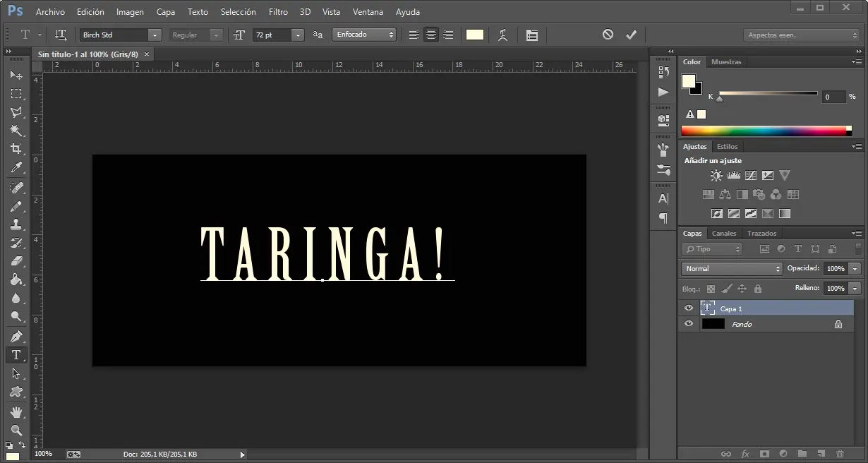The width and height of the screenshot is (868, 463).
Task: Select the Crop tool
Action: coord(16,148)
